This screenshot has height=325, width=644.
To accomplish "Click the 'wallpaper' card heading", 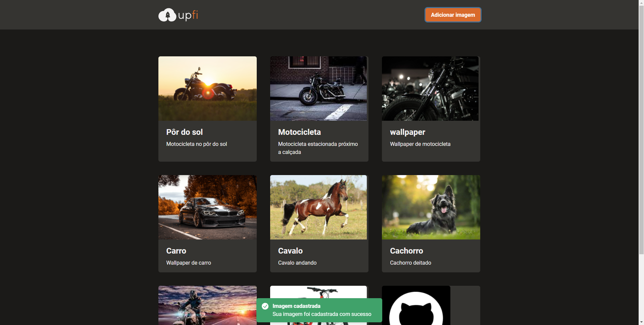I will [x=407, y=132].
